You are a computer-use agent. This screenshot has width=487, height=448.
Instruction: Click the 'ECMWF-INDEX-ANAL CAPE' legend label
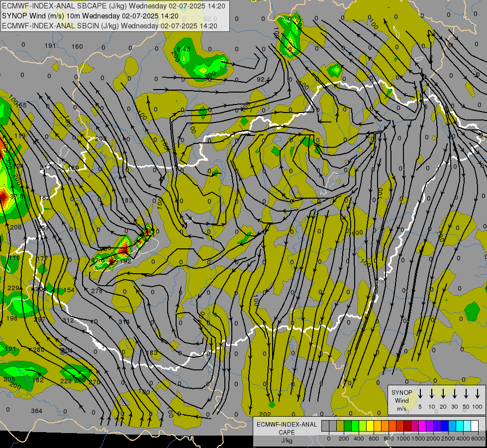pos(287,428)
